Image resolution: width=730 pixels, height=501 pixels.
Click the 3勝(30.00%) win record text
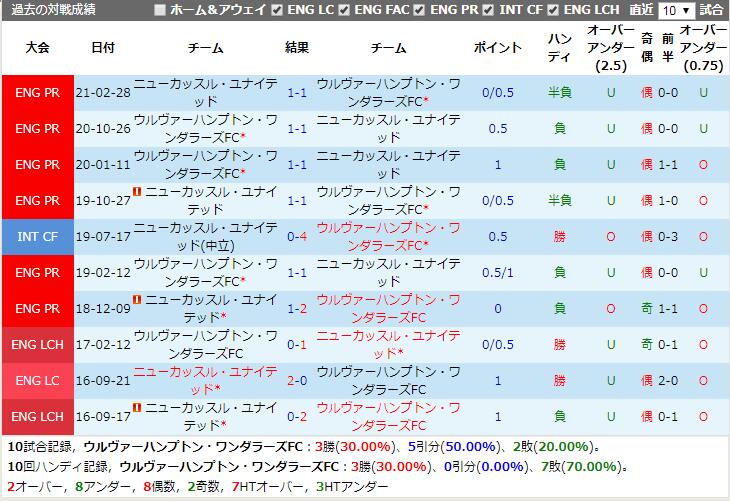[354, 447]
